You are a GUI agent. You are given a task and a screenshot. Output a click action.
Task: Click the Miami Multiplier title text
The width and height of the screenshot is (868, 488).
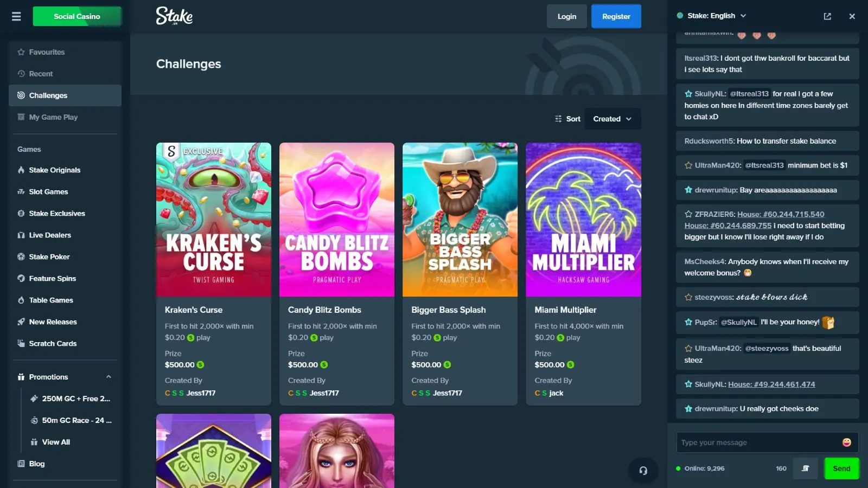coord(565,310)
